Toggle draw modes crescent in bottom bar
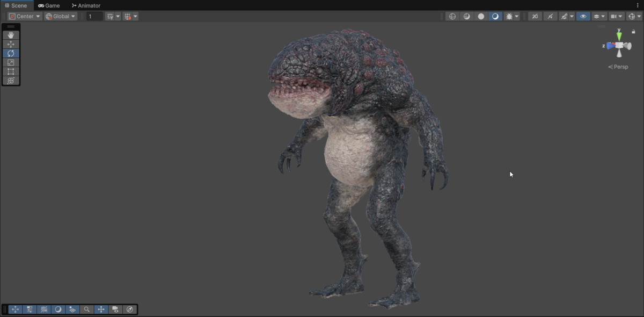The width and height of the screenshot is (644, 317). coord(58,309)
